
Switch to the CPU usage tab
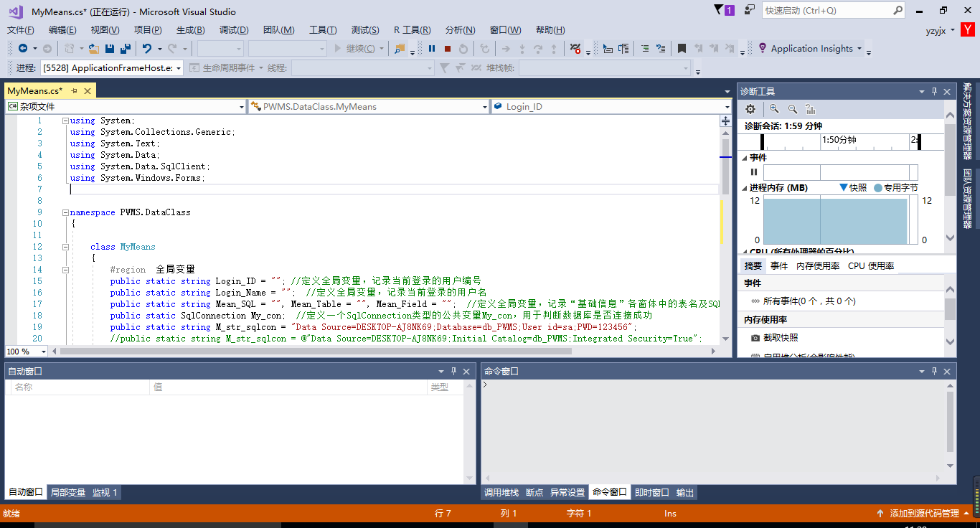pos(871,265)
